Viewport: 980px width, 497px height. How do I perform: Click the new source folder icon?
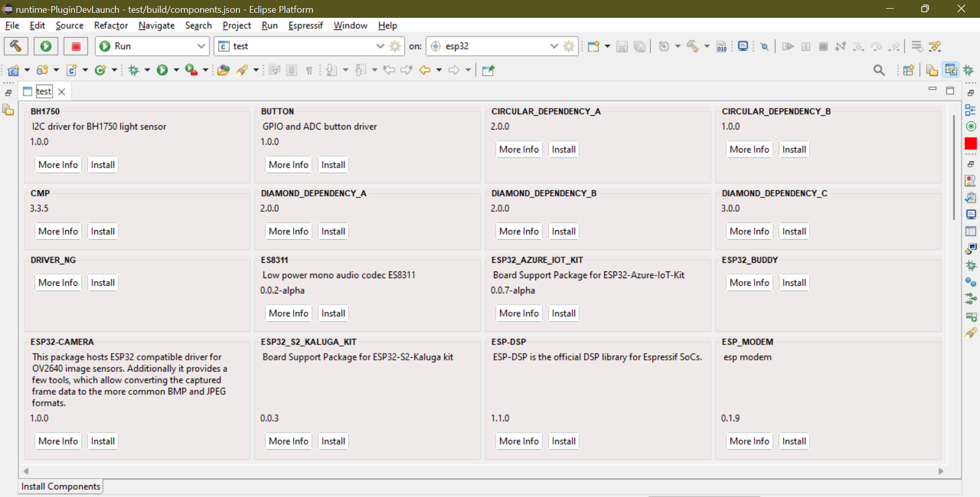pyautogui.click(x=42, y=70)
